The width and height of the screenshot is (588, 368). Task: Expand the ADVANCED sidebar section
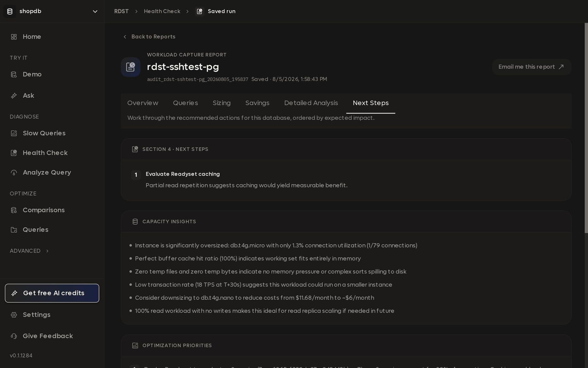click(x=29, y=251)
